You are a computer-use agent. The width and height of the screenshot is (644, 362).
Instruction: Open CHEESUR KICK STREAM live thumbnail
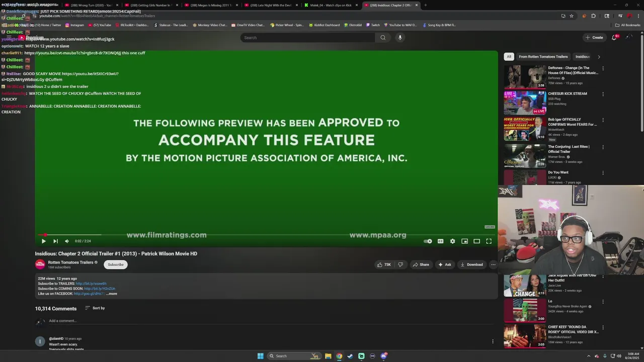coord(525,103)
